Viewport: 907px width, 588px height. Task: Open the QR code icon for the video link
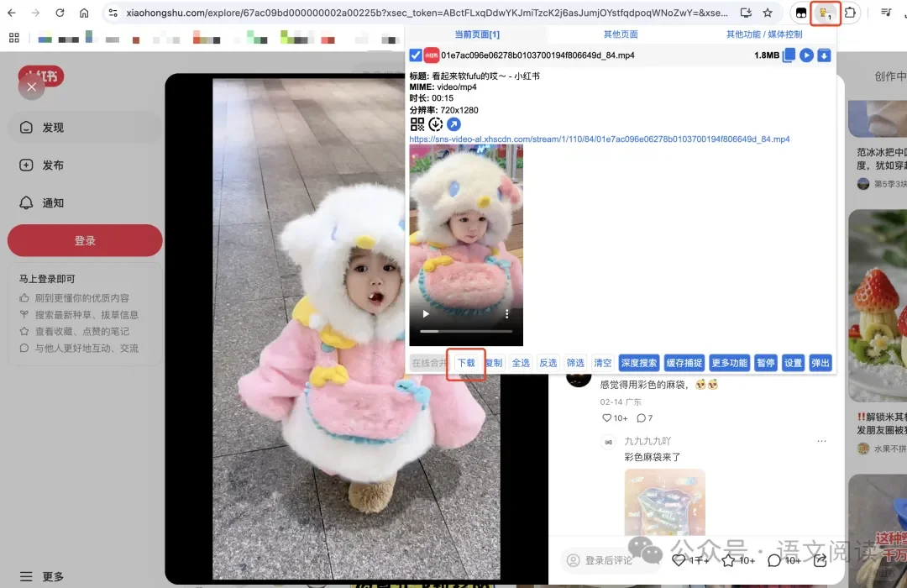point(417,123)
